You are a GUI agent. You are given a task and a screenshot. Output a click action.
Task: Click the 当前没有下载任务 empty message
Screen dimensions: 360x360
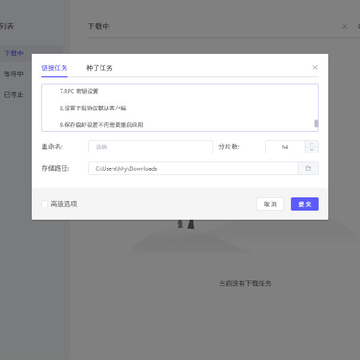(245, 284)
